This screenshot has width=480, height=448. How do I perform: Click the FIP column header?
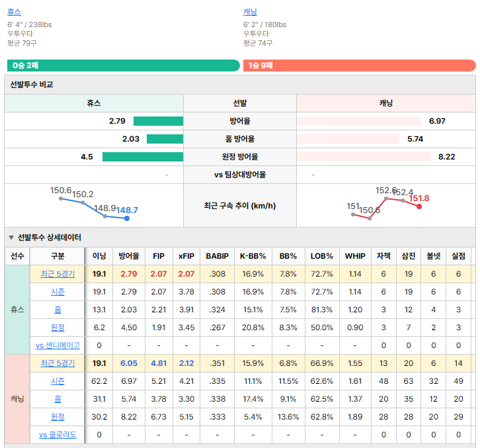[159, 256]
